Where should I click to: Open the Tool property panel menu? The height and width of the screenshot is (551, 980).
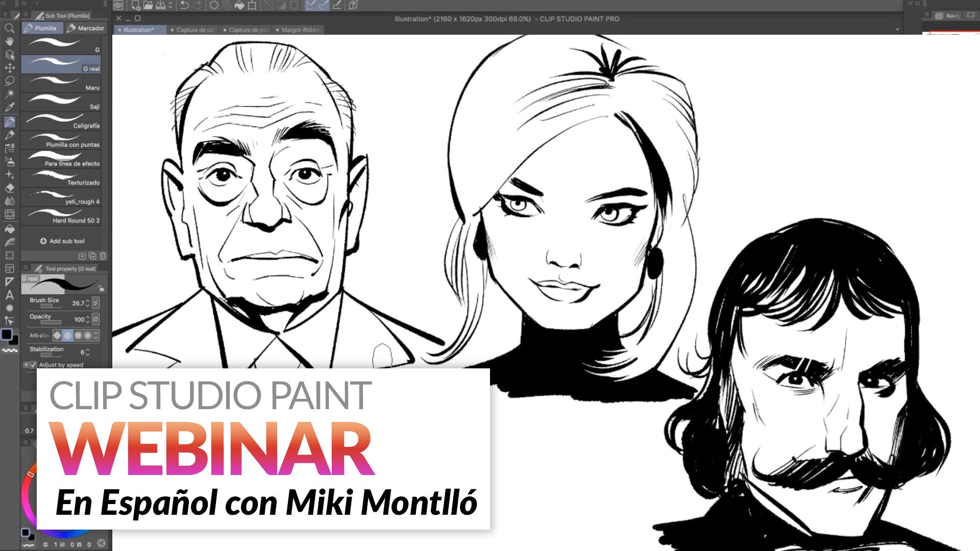point(26,268)
